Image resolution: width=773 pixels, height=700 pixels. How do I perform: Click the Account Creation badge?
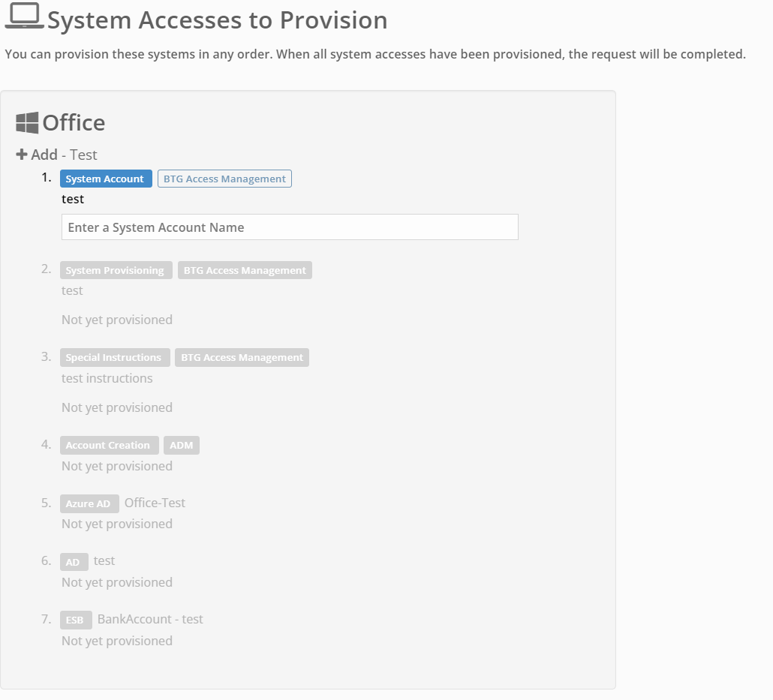click(x=109, y=446)
